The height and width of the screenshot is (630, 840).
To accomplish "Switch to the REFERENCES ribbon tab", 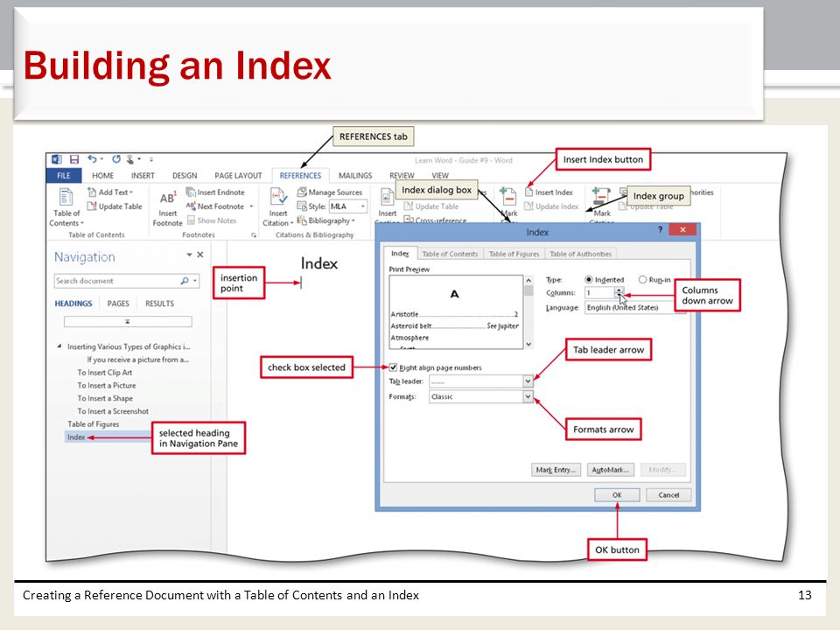I will click(x=300, y=176).
